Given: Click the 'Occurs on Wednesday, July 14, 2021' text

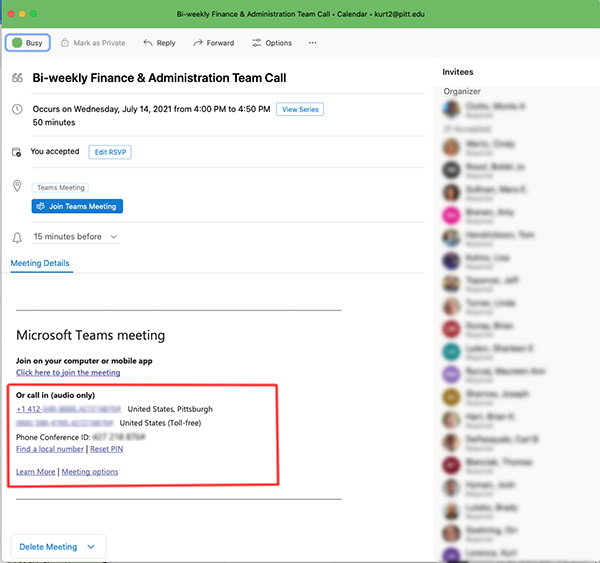Looking at the screenshot, I should tap(152, 109).
